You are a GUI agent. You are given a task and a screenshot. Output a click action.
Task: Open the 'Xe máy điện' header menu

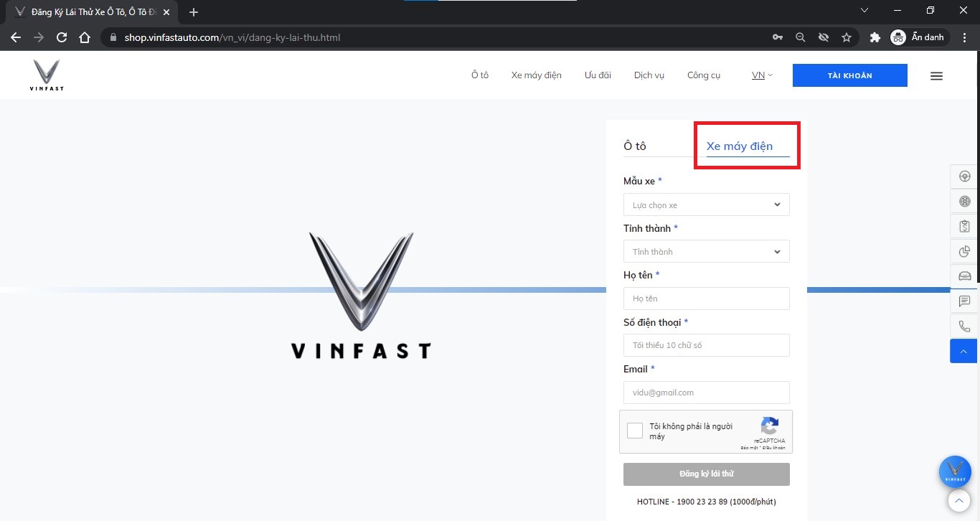click(x=537, y=75)
